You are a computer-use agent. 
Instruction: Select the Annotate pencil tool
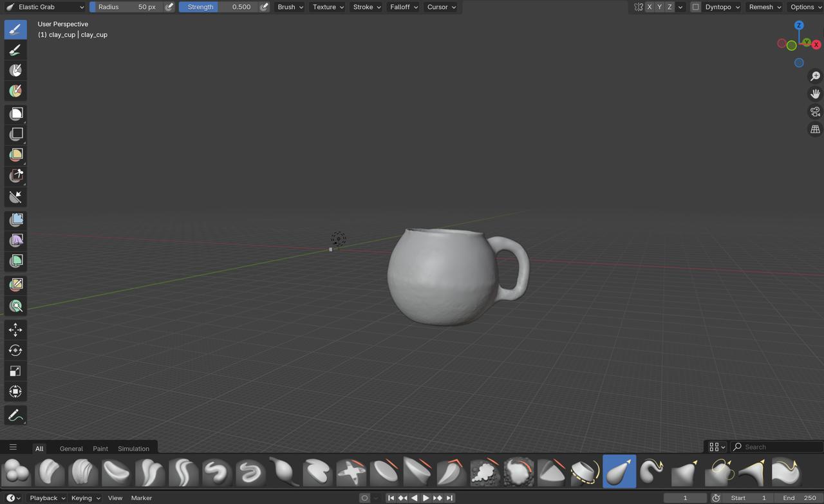pos(15,415)
